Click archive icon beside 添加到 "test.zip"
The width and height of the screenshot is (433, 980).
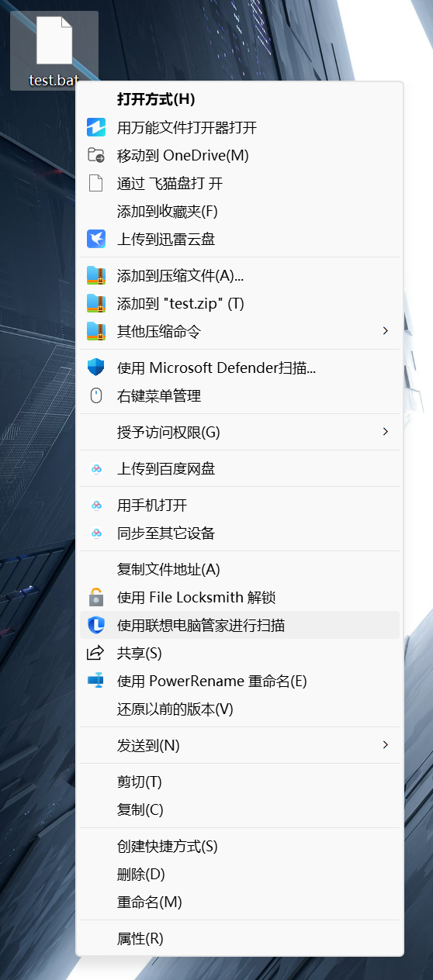point(95,303)
